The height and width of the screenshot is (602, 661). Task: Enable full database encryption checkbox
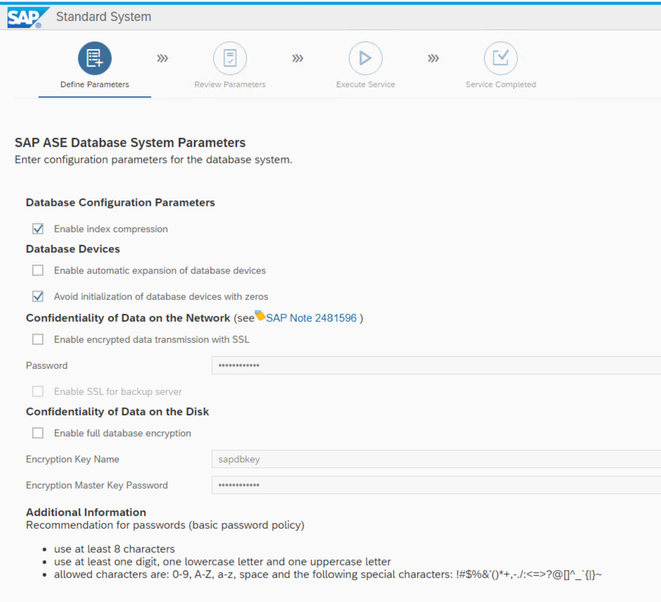click(38, 433)
